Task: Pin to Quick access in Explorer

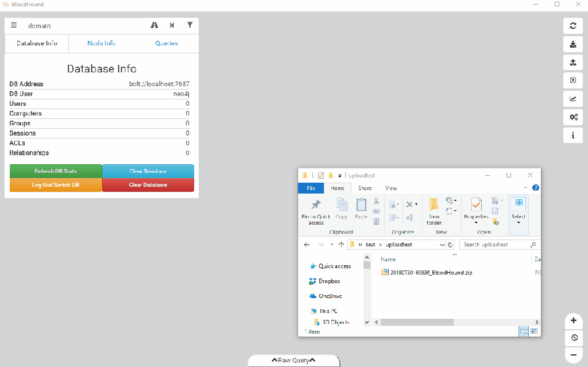Action: (x=316, y=212)
